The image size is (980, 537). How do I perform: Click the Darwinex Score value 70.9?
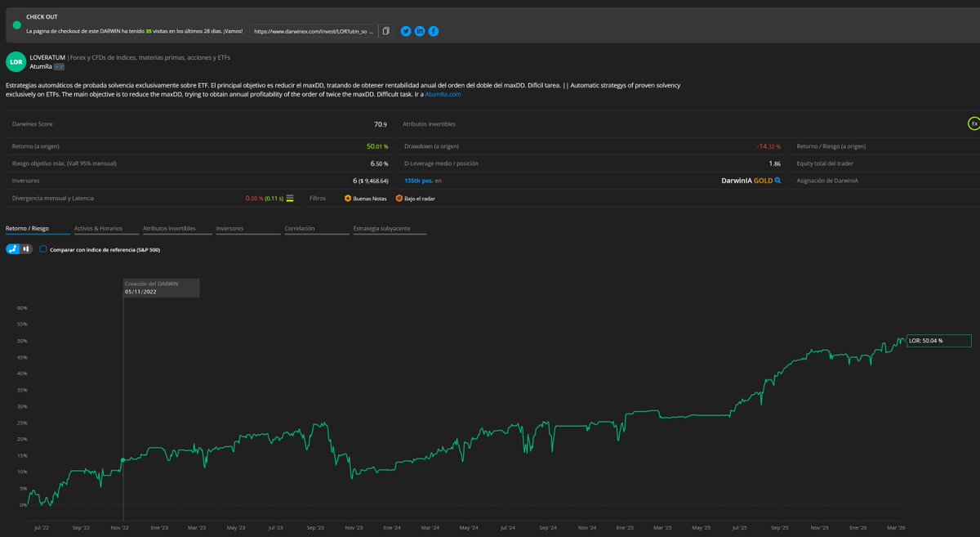[x=381, y=124]
